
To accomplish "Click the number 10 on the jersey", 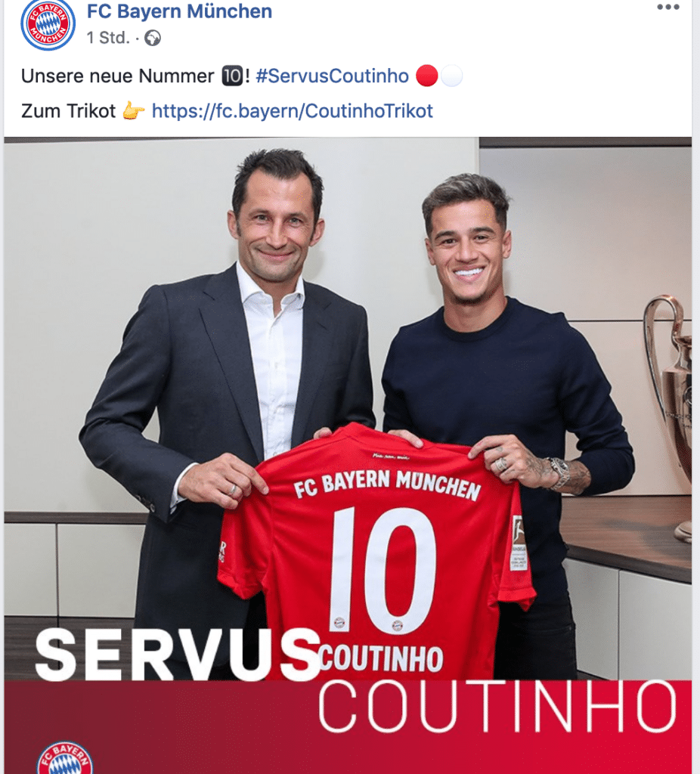I will [x=383, y=568].
